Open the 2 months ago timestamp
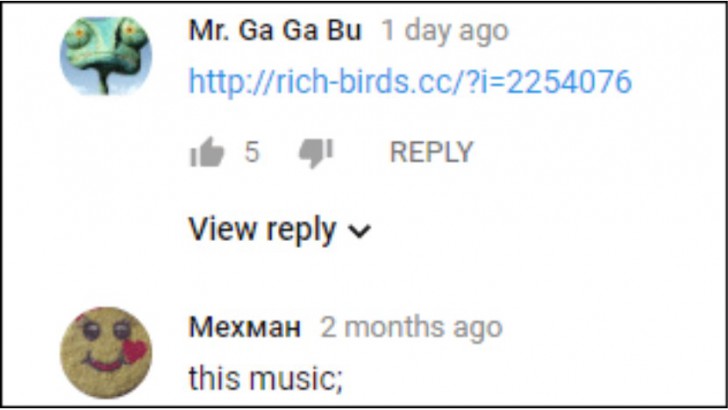Image resolution: width=728 pixels, height=410 pixels. click(411, 327)
